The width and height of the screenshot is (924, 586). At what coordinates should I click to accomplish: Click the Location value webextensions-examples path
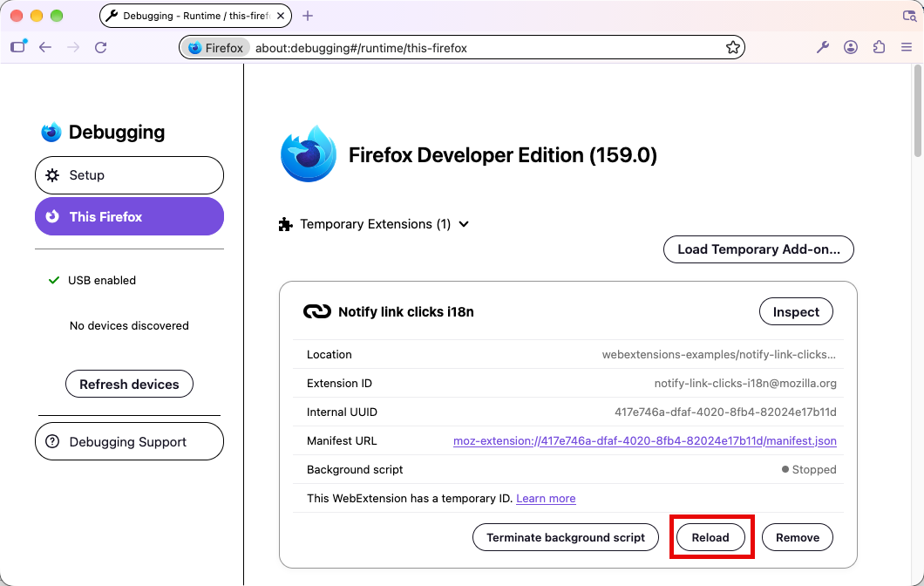click(719, 355)
